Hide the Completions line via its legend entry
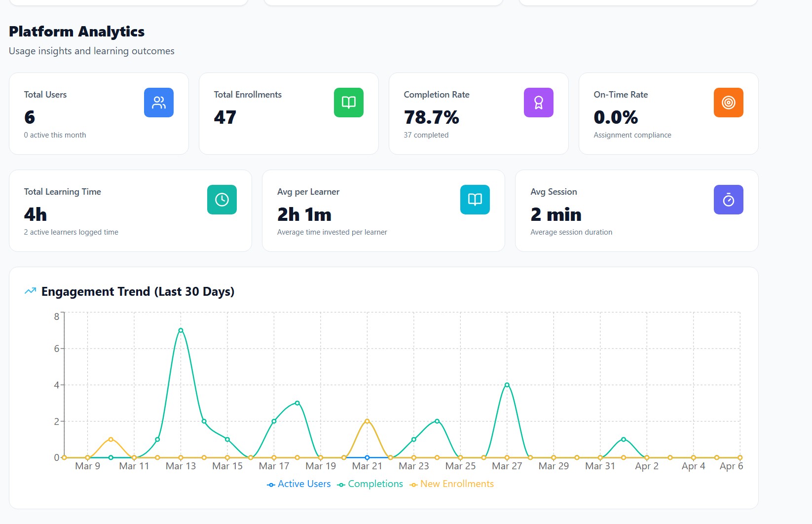This screenshot has height=524, width=812. (369, 484)
